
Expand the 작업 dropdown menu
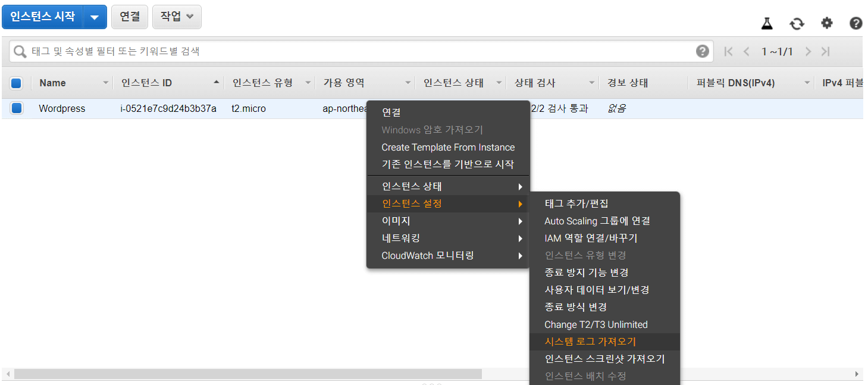click(x=177, y=17)
